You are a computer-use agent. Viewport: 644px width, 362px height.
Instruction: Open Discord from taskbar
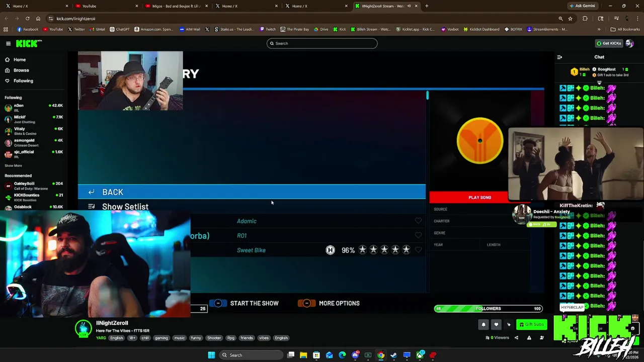[355, 355]
